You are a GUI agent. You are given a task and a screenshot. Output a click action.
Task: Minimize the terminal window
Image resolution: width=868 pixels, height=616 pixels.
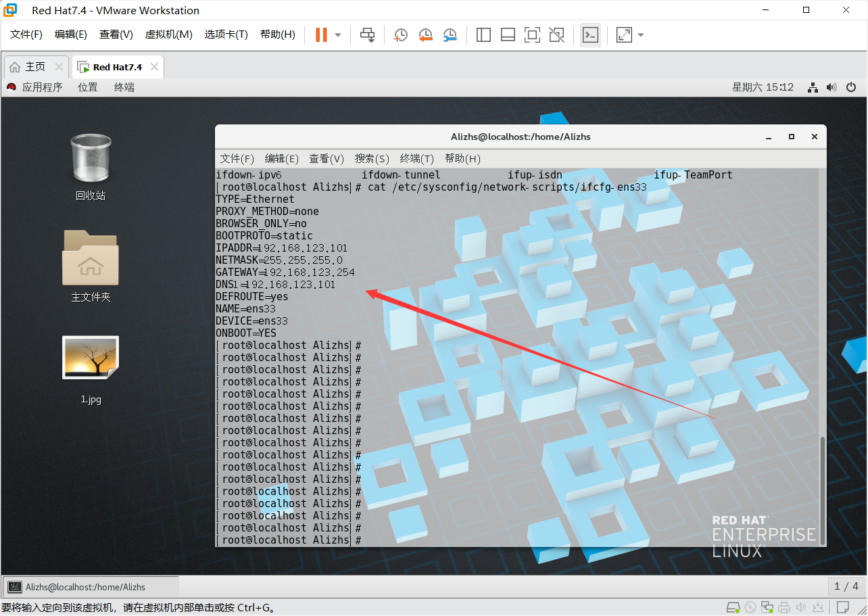pos(769,137)
